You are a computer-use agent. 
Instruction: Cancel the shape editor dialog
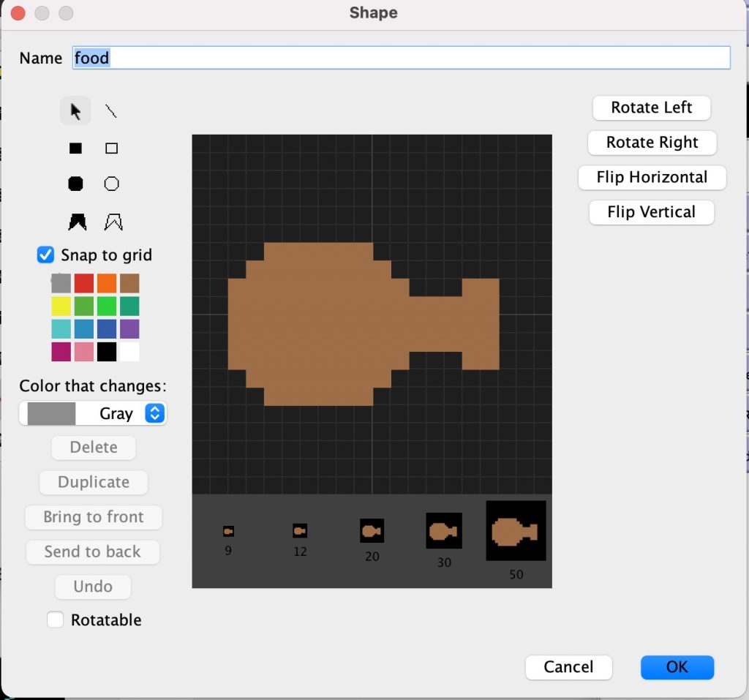coord(568,667)
